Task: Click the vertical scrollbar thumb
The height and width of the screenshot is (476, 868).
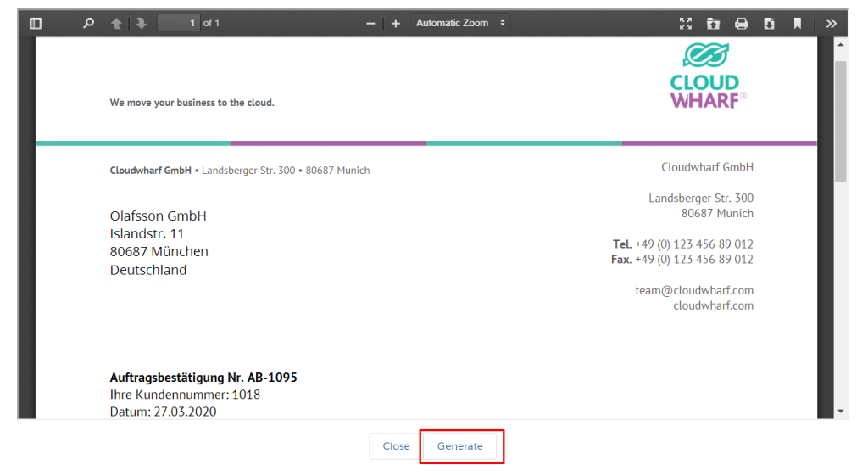Action: coord(841,119)
